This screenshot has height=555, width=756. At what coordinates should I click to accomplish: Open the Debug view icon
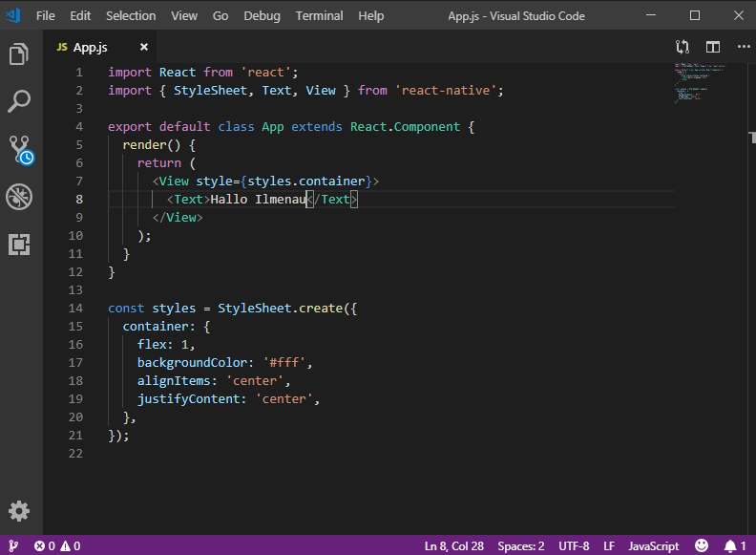pos(19,197)
